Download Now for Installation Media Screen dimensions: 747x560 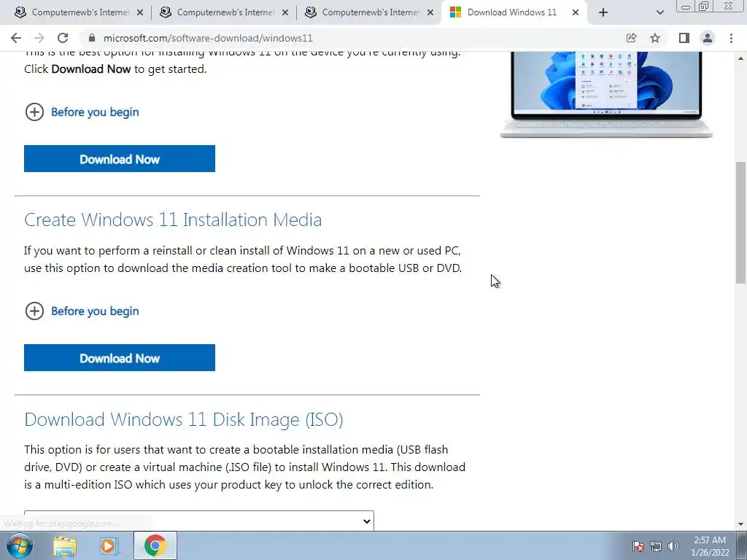pyautogui.click(x=120, y=357)
